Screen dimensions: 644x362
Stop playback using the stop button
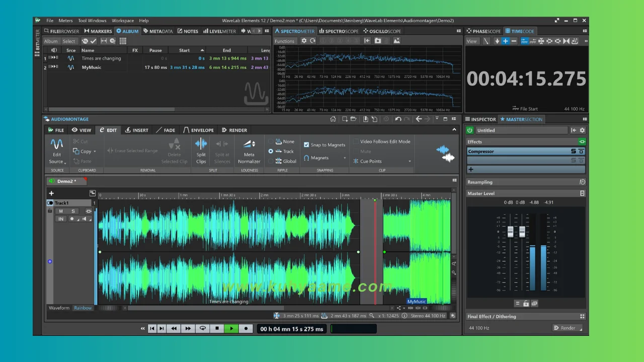[x=217, y=328]
